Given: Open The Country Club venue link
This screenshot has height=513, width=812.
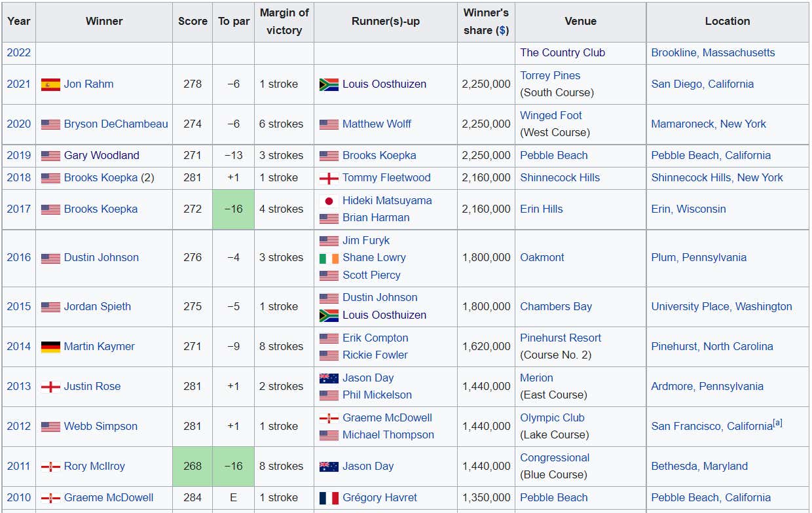Looking at the screenshot, I should tap(562, 53).
